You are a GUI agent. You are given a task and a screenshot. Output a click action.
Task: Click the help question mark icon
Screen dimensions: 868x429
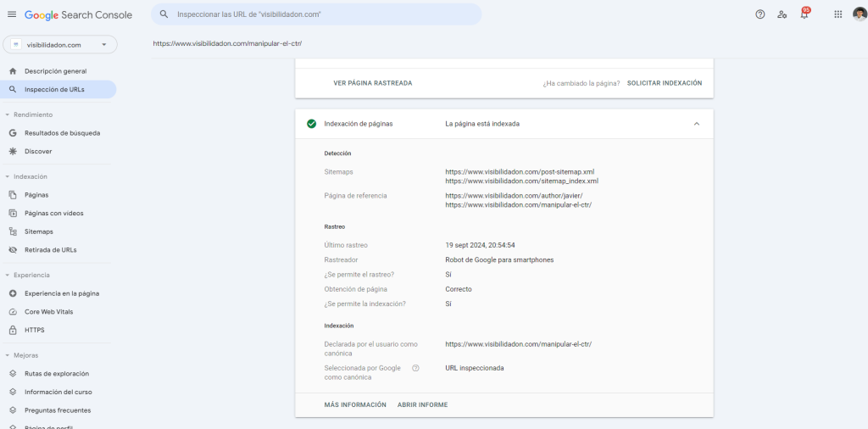click(x=759, y=14)
